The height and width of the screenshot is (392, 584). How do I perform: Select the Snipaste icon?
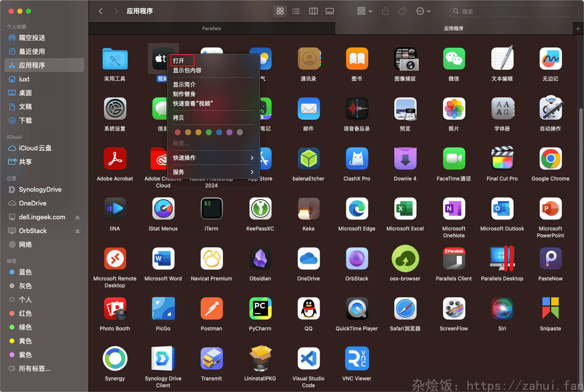tap(550, 309)
